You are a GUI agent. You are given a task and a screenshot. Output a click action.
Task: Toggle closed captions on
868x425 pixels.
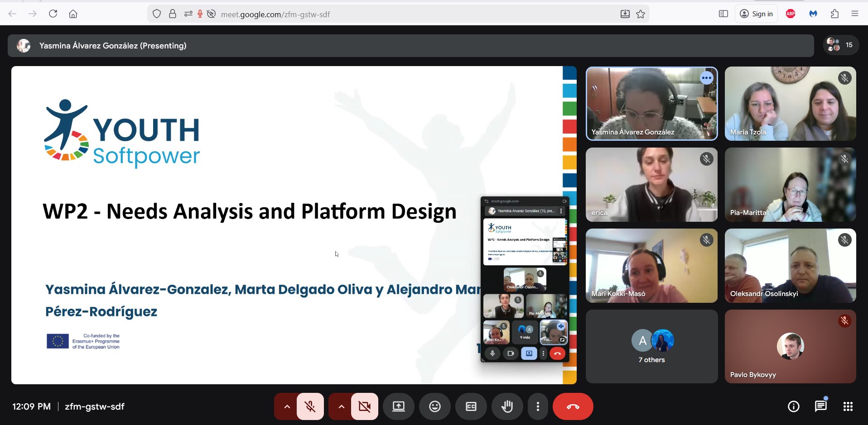(471, 406)
